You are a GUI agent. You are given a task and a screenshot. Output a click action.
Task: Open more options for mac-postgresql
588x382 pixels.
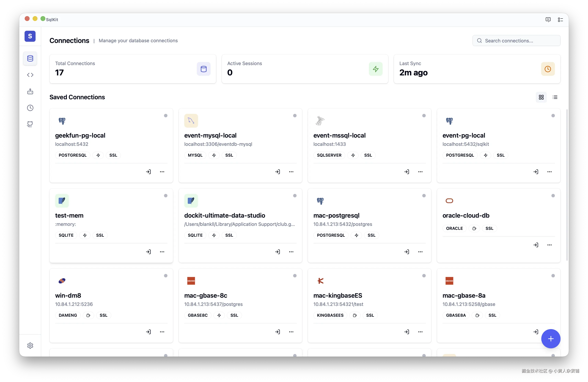click(420, 252)
